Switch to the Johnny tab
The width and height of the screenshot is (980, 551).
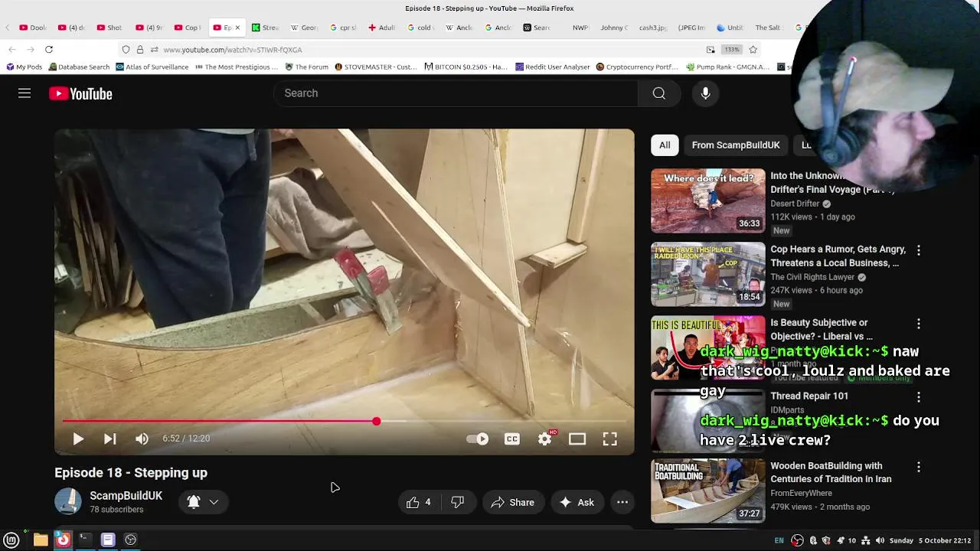pos(612,28)
